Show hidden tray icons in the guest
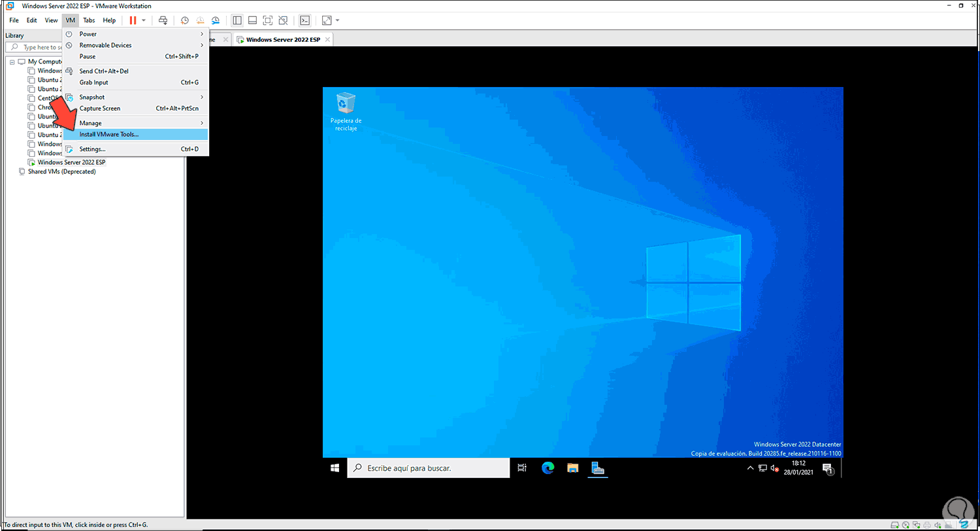Screen dimensions: 980x531 click(751, 468)
